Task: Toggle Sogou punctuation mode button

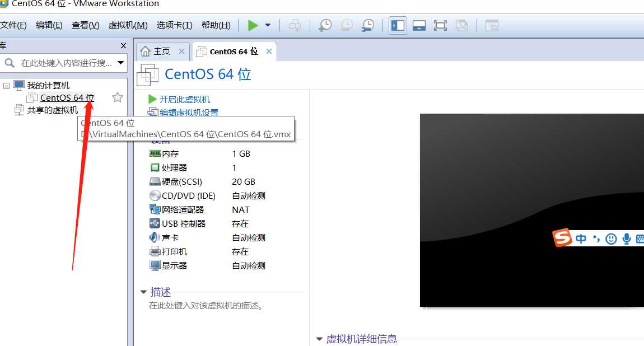Action: 596,239
